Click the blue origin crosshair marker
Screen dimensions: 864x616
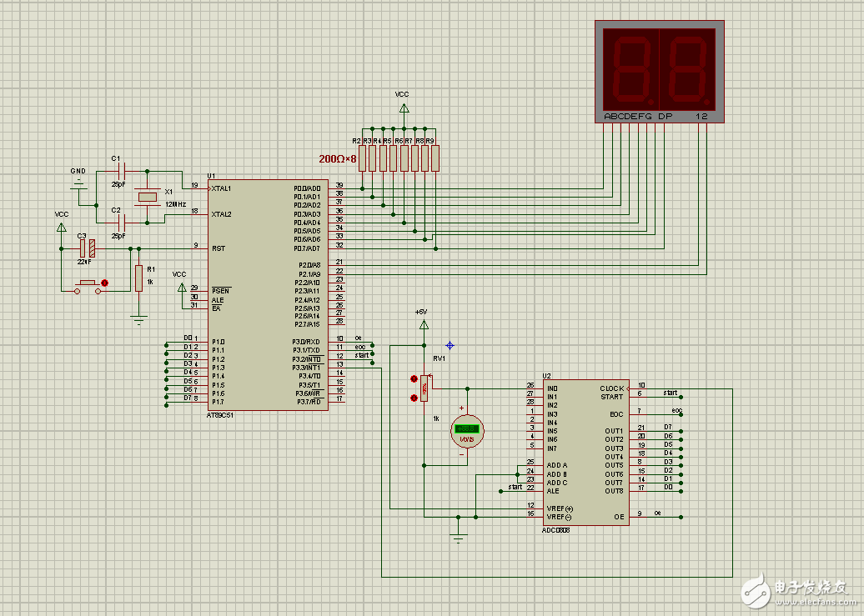click(450, 345)
